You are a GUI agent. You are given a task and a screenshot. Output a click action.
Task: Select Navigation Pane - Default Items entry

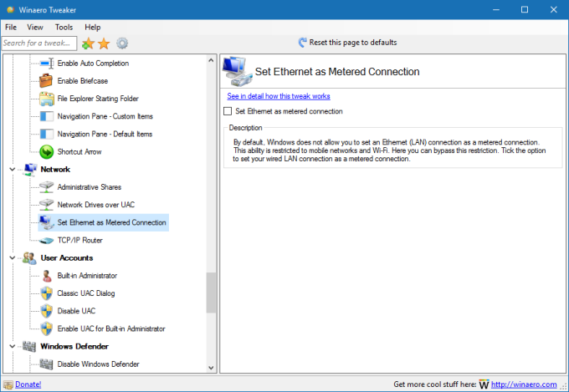click(x=105, y=135)
